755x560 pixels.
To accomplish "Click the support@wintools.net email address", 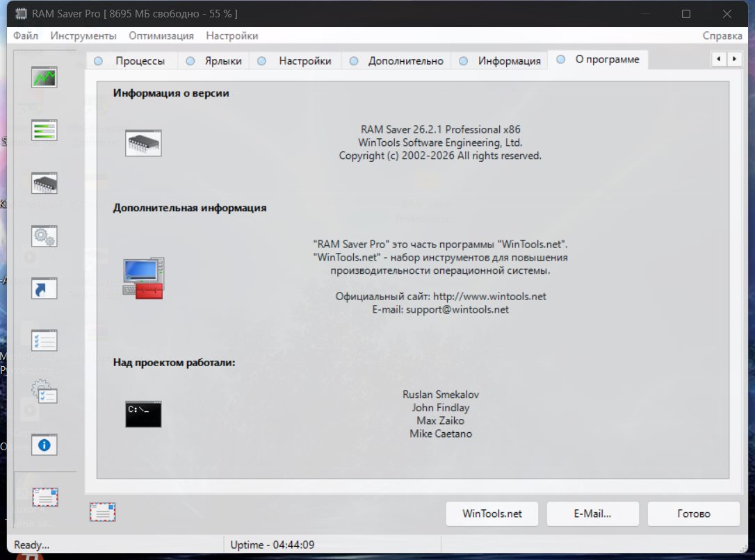I will (x=457, y=309).
